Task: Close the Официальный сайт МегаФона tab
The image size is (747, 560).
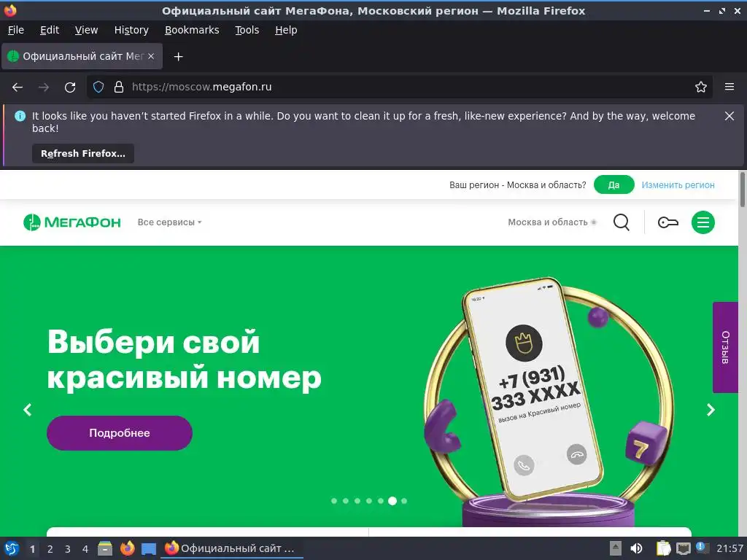Action: click(x=151, y=56)
